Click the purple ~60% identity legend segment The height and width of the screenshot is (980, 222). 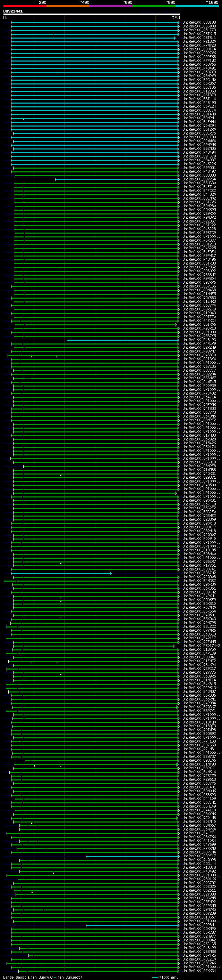click(111, 6)
